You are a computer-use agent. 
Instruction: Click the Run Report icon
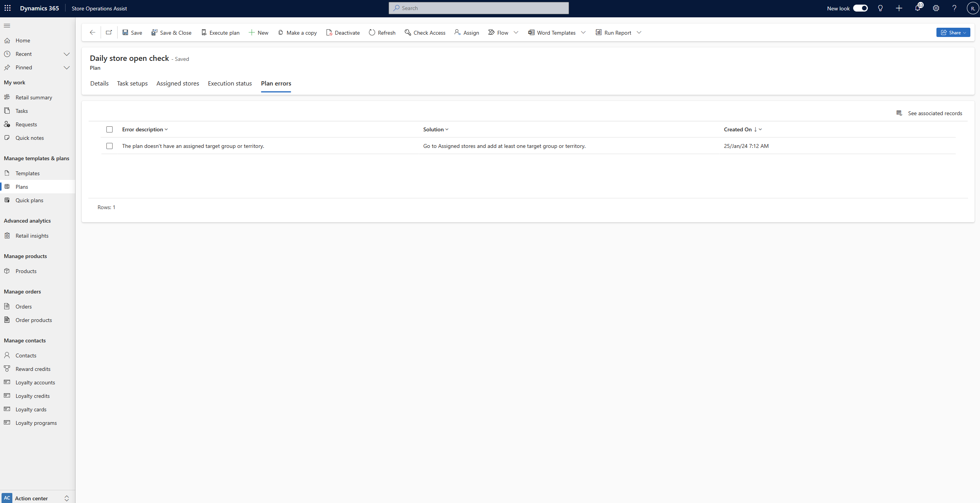597,32
